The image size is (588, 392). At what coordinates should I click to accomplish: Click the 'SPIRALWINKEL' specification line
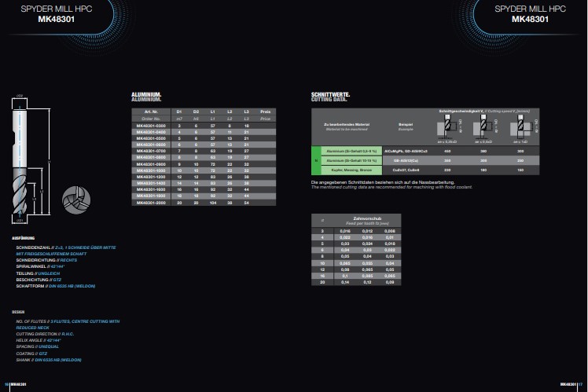click(x=41, y=266)
